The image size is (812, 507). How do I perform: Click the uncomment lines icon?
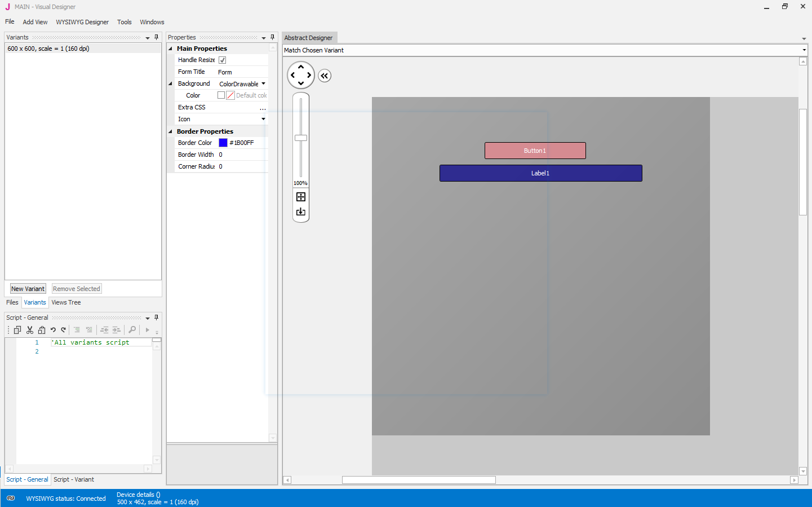click(89, 330)
